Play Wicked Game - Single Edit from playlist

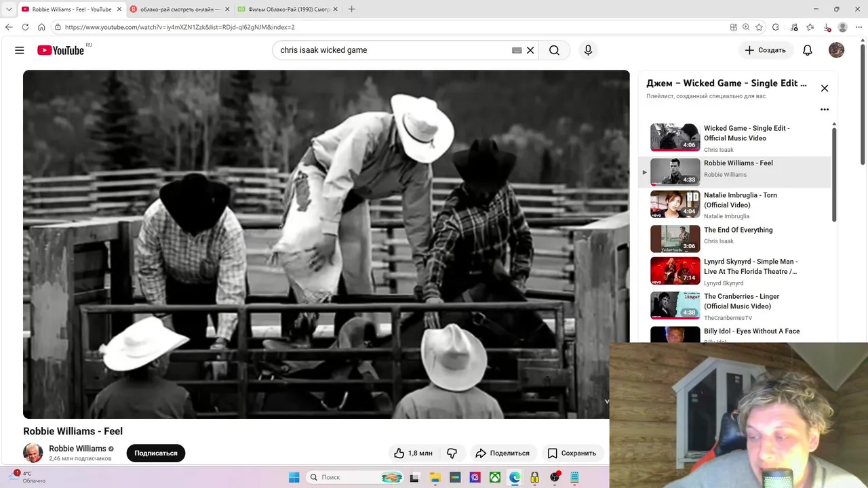pos(734,138)
